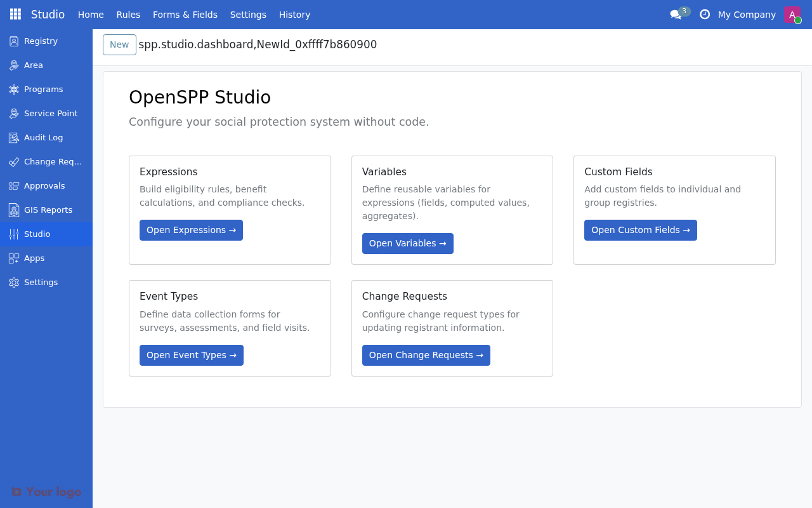
Task: Click the breadcrumb record name field
Action: coord(258,44)
